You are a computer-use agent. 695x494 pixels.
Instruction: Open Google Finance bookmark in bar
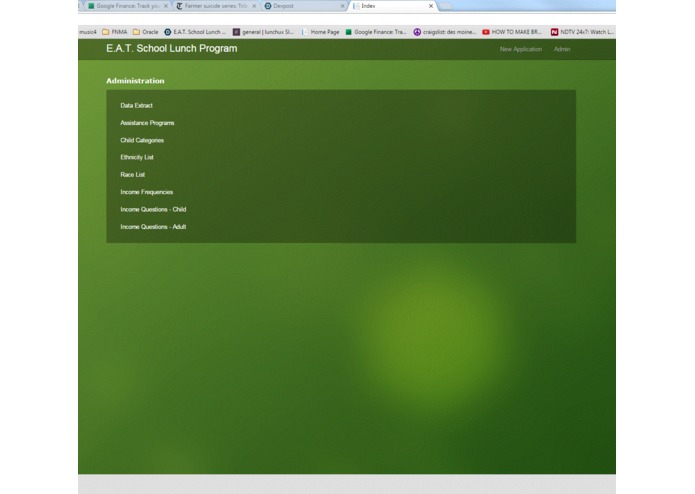(x=376, y=32)
